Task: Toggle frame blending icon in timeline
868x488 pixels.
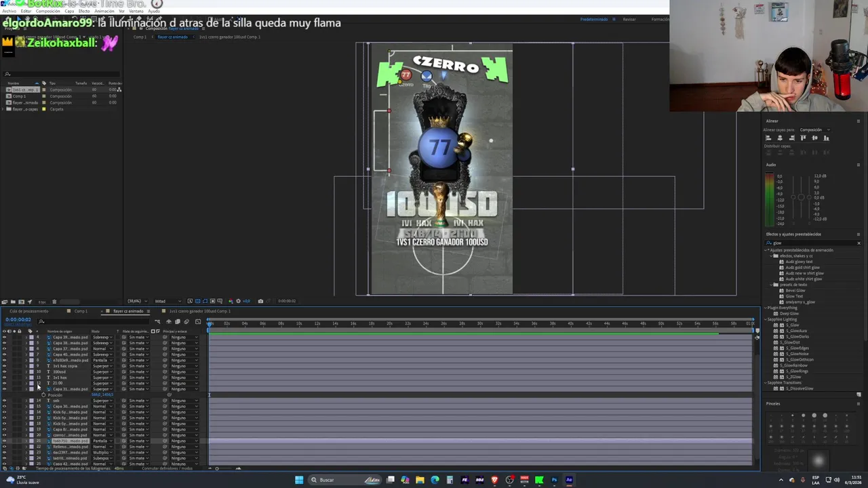Action: (178, 321)
